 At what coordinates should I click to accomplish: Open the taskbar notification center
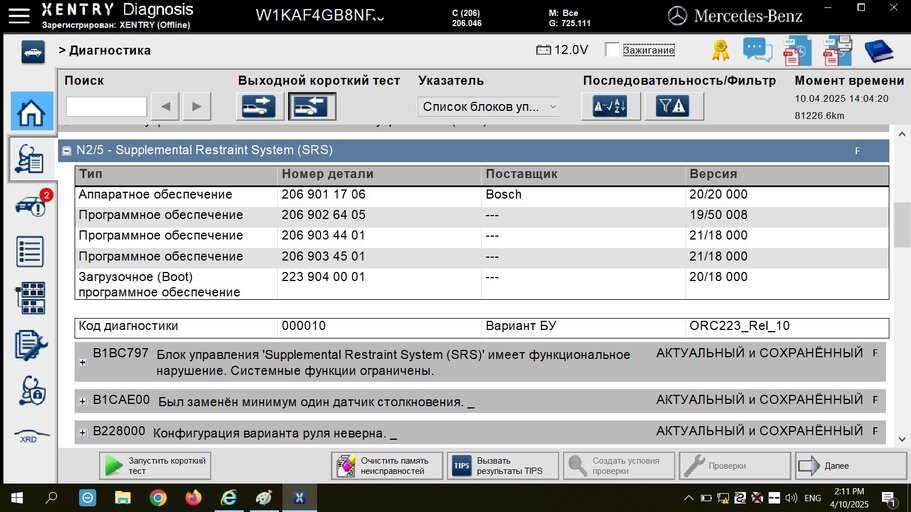[x=889, y=498]
